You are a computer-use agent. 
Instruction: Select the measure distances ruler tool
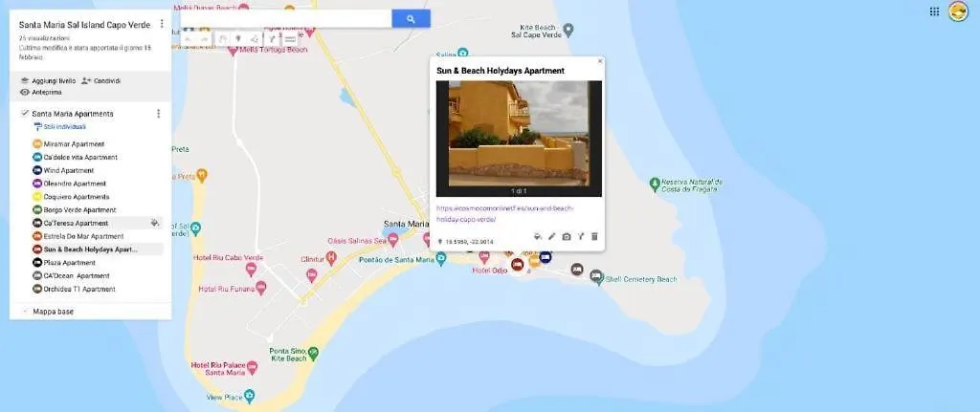[290, 38]
